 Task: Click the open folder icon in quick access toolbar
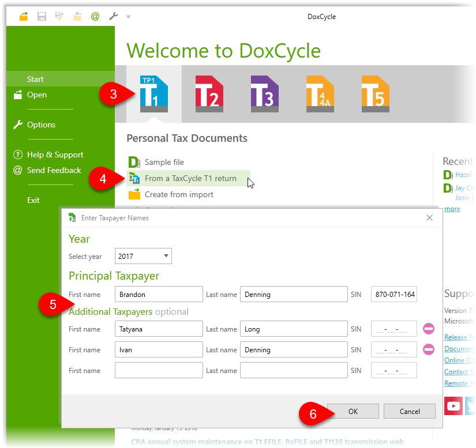click(x=24, y=16)
